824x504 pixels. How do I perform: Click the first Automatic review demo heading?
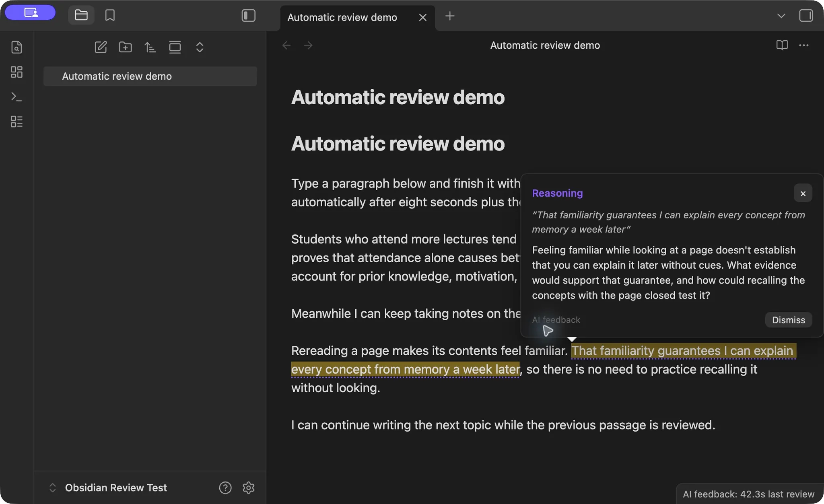click(398, 97)
